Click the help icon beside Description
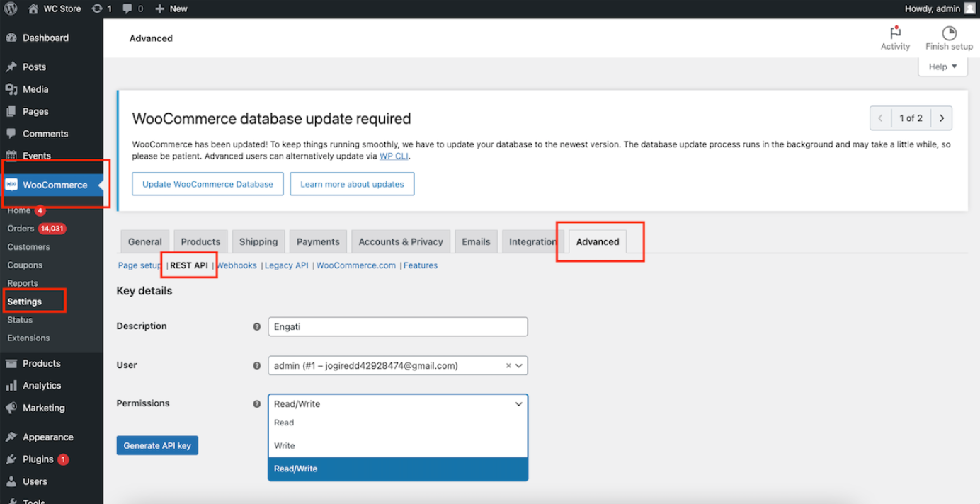 click(257, 327)
